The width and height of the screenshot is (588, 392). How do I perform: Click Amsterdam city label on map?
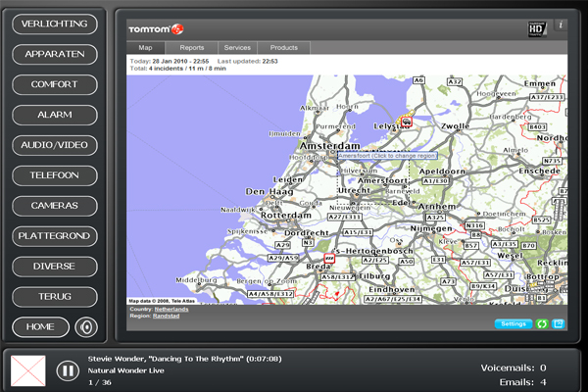coord(330,146)
